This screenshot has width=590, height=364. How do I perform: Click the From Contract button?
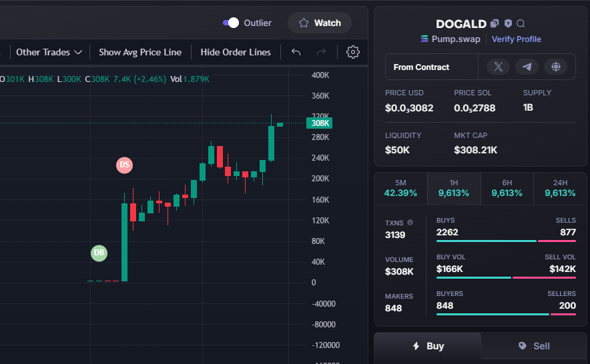432,67
